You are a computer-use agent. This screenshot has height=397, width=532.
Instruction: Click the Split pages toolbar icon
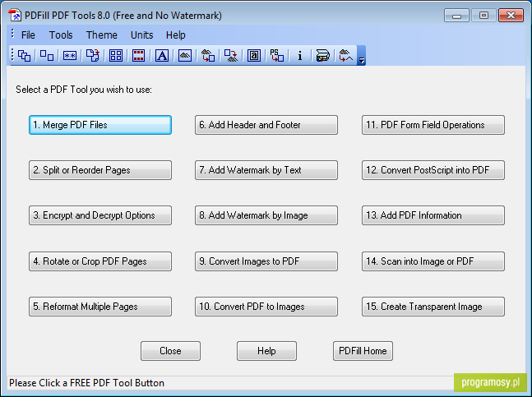pyautogui.click(x=47, y=55)
